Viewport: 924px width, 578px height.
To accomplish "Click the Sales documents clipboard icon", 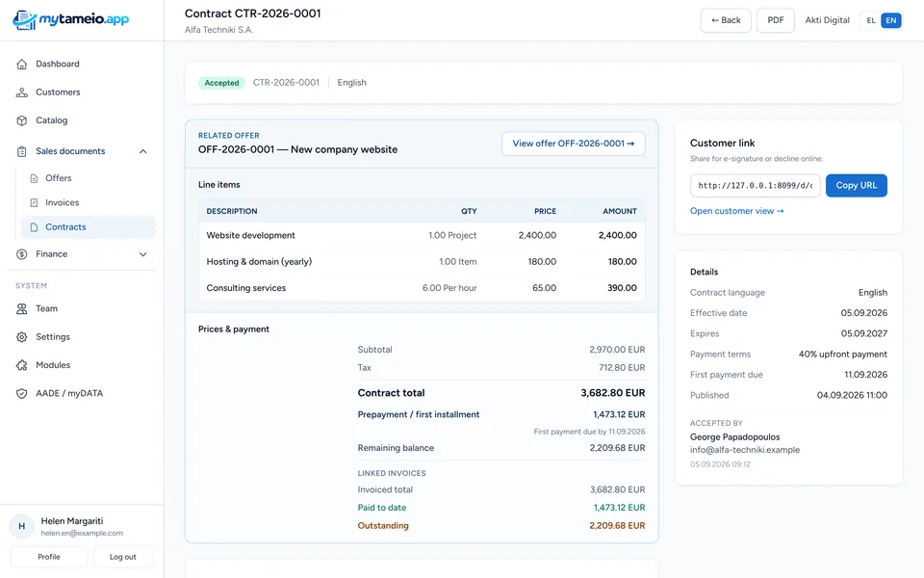I will point(22,151).
